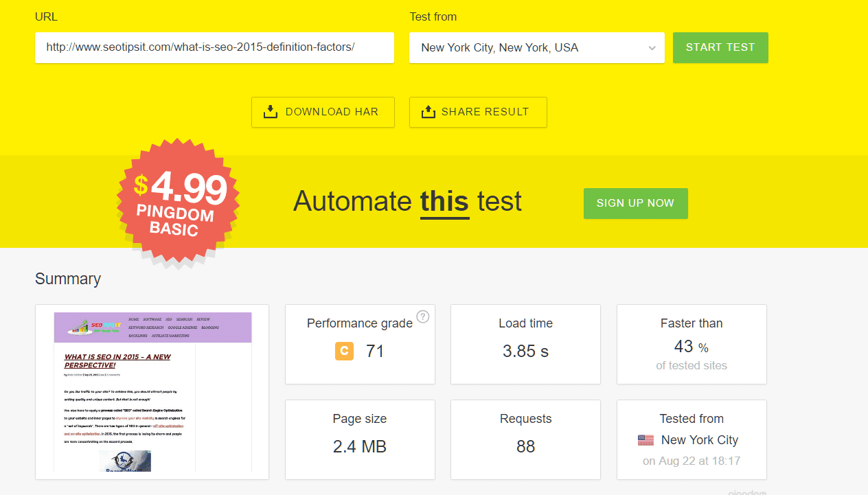Click the SHARE RESULT button
The image size is (868, 495).
[x=478, y=111]
